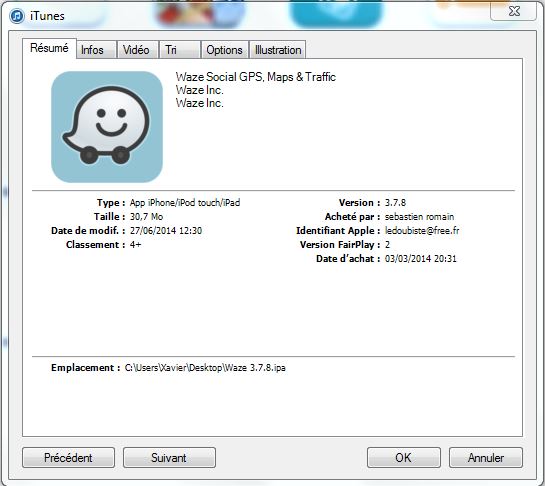The height and width of the screenshot is (486, 545).
Task: Click the rating value 4+
Action: (135, 244)
